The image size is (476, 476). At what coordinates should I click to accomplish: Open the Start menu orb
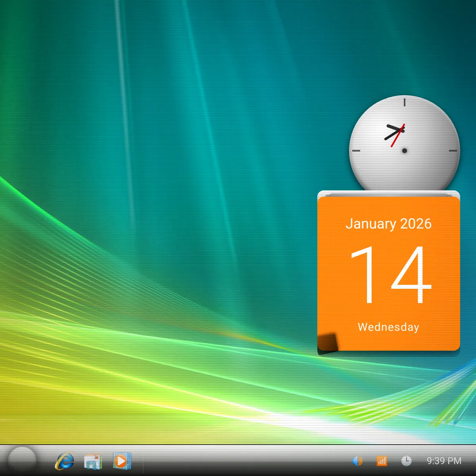click(22, 460)
